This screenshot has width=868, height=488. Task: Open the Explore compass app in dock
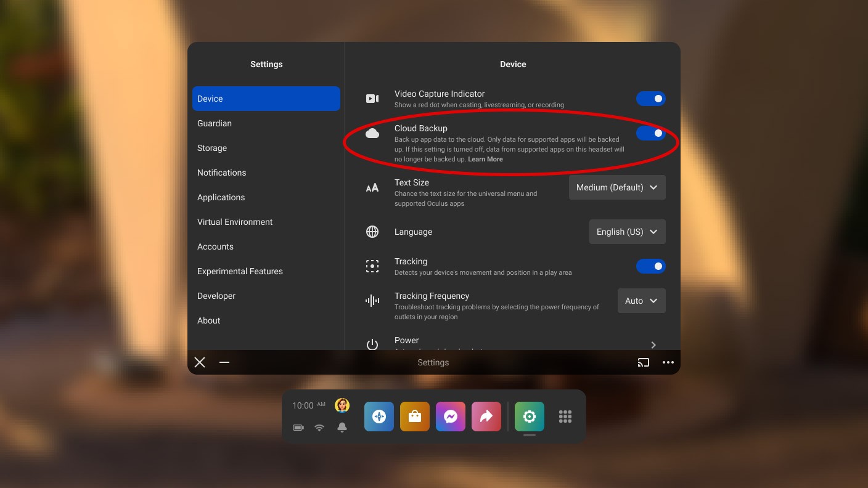[379, 417]
